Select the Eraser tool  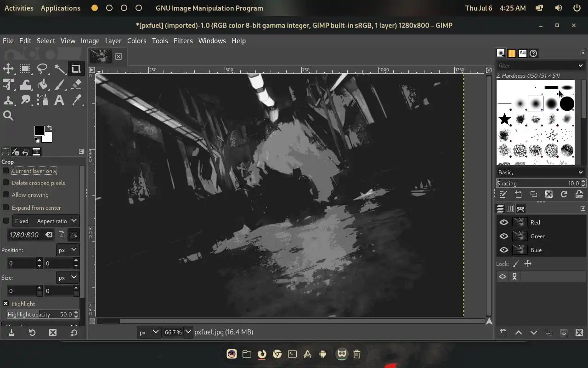[77, 85]
